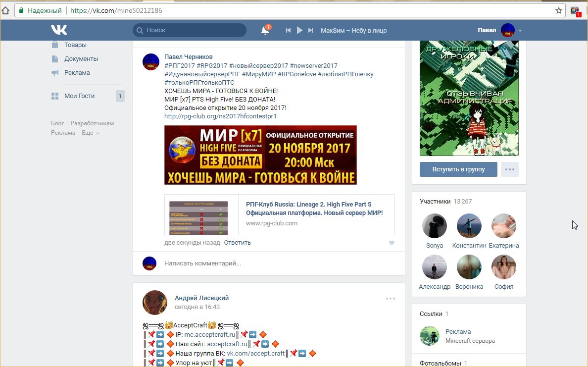Open group actions three-dots button
588x367 pixels.
(510, 169)
